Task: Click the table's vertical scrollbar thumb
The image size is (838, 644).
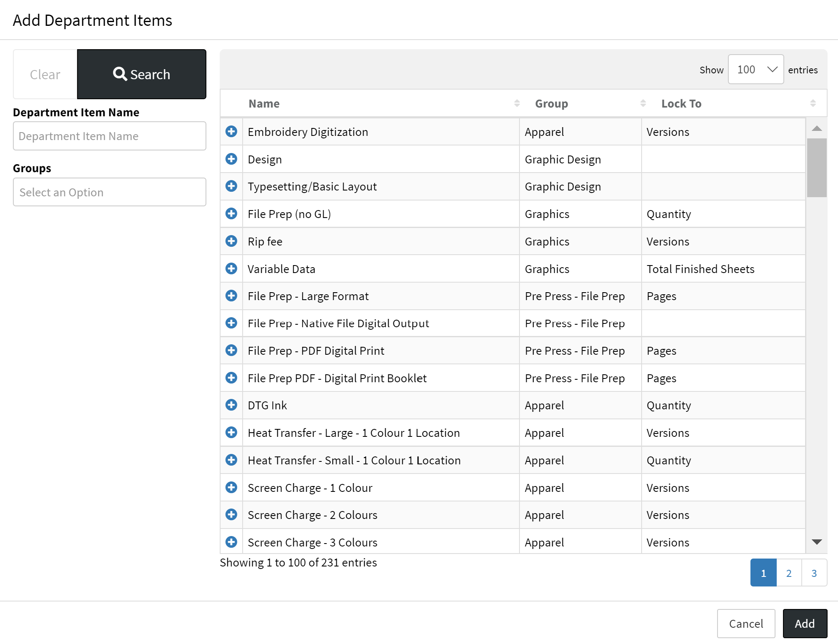Action: pos(816,168)
